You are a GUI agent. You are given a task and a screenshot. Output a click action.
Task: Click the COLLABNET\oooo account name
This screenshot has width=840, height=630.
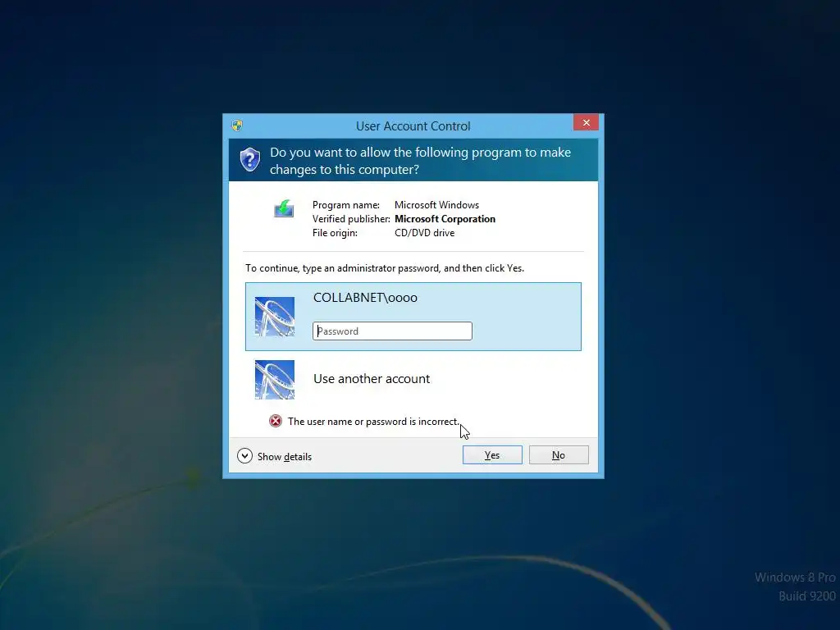click(x=365, y=298)
